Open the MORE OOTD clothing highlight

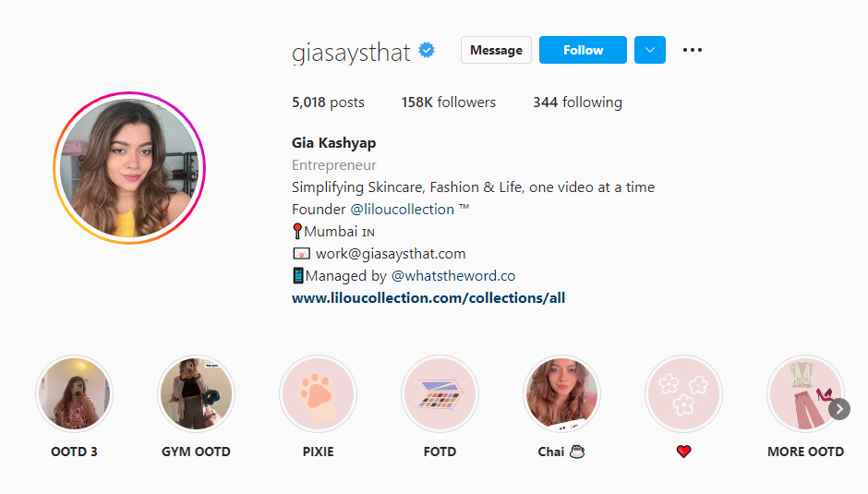pos(805,393)
